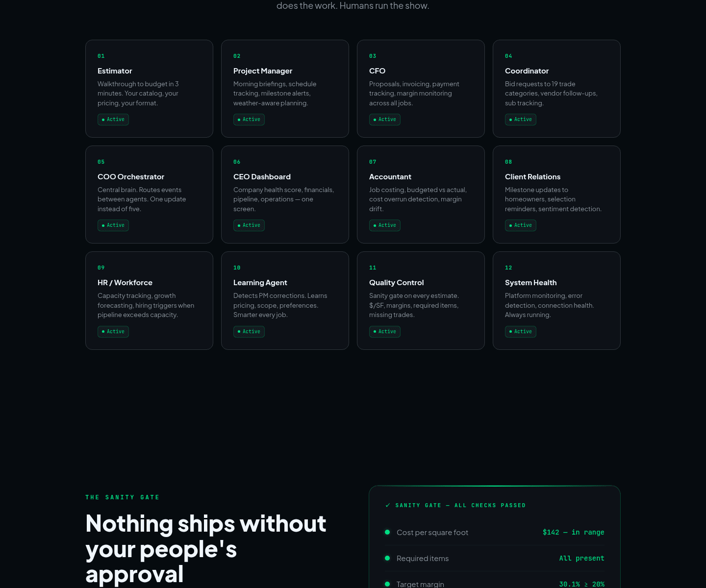
Task: Open the CFO agent card
Action: click(x=420, y=88)
